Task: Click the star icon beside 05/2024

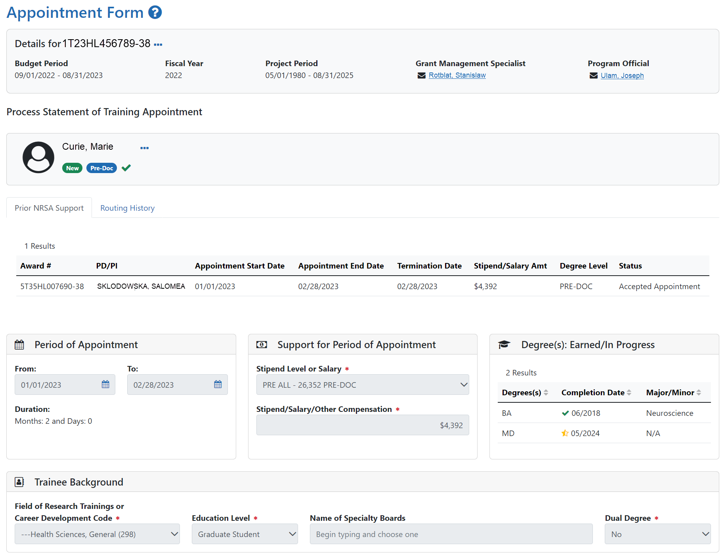Action: pos(565,433)
